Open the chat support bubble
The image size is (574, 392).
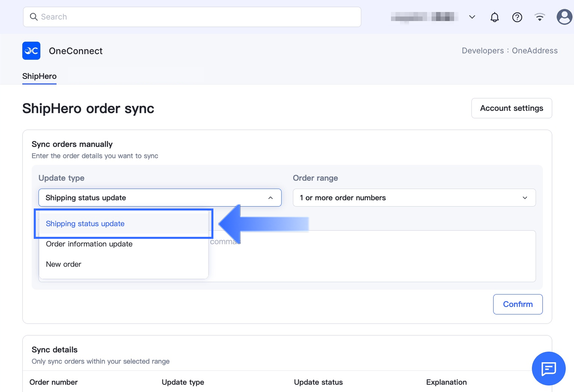[548, 368]
